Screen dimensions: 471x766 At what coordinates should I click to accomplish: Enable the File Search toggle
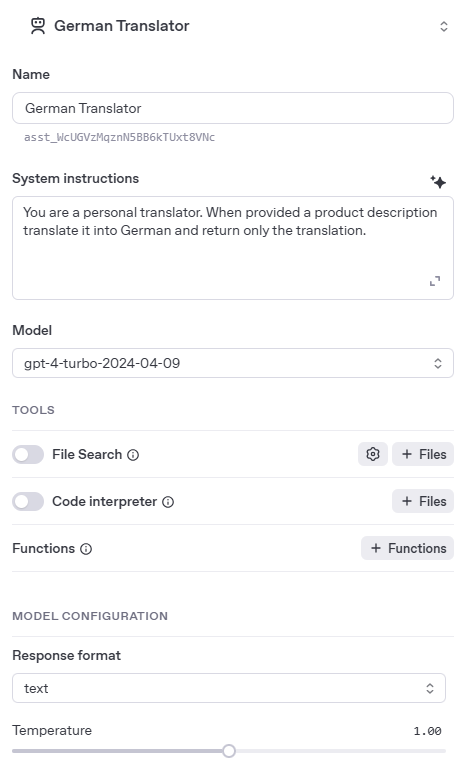[28, 455]
